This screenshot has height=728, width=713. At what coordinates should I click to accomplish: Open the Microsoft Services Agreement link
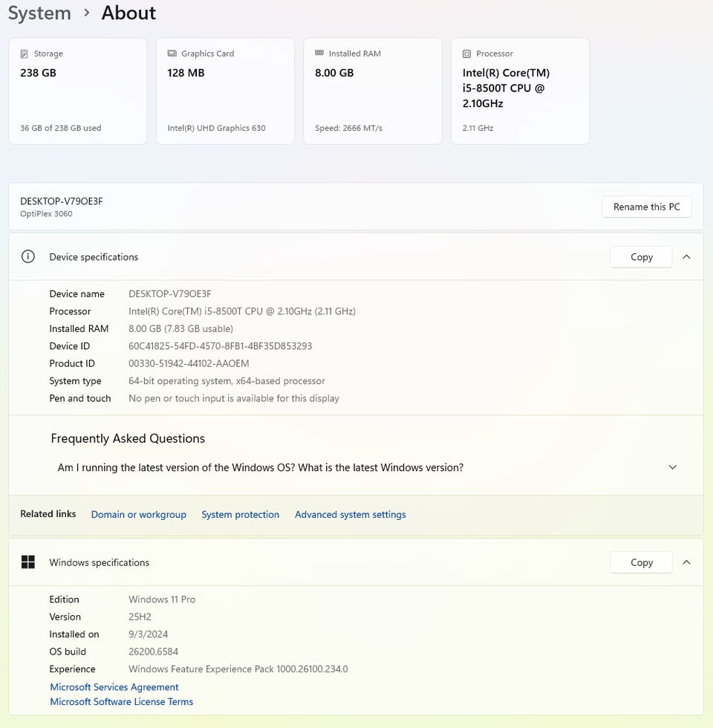pos(114,687)
